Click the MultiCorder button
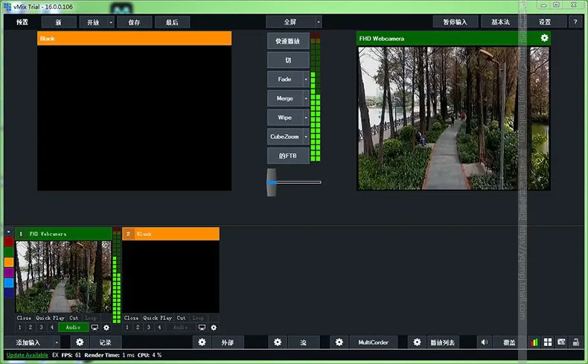This screenshot has width=588, height=364. 373,342
